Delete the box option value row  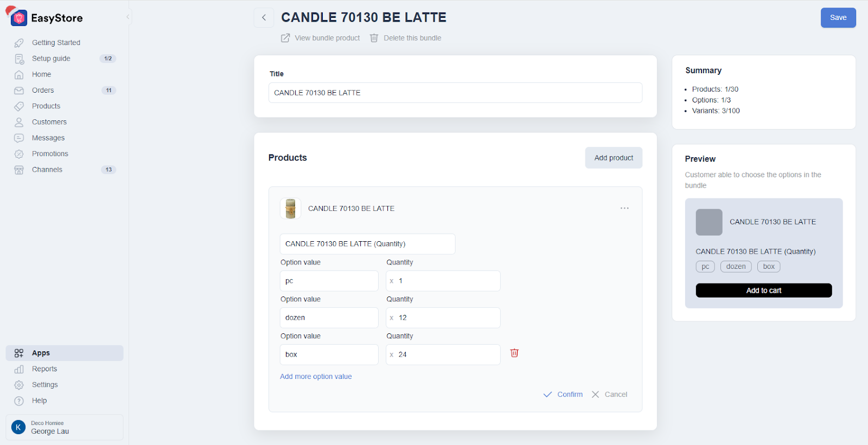tap(514, 353)
